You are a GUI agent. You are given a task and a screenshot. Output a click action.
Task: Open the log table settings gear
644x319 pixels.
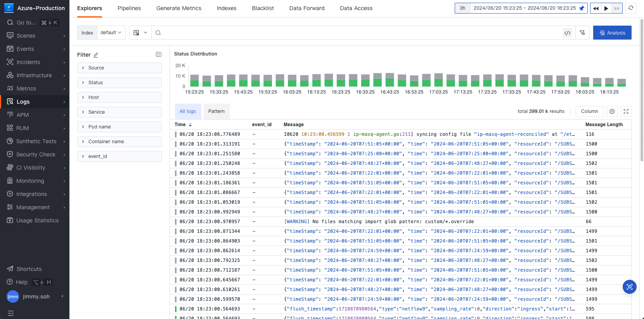[x=612, y=111]
